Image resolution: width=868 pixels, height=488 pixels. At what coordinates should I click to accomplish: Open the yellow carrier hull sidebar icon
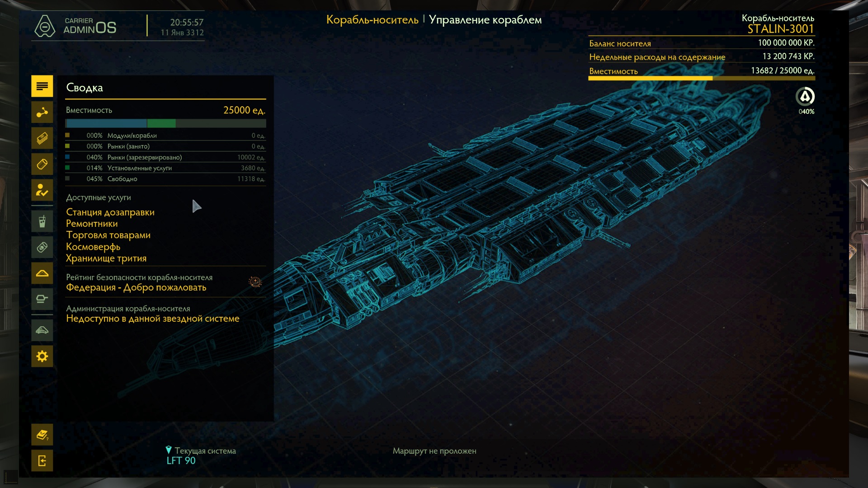coord(42,273)
